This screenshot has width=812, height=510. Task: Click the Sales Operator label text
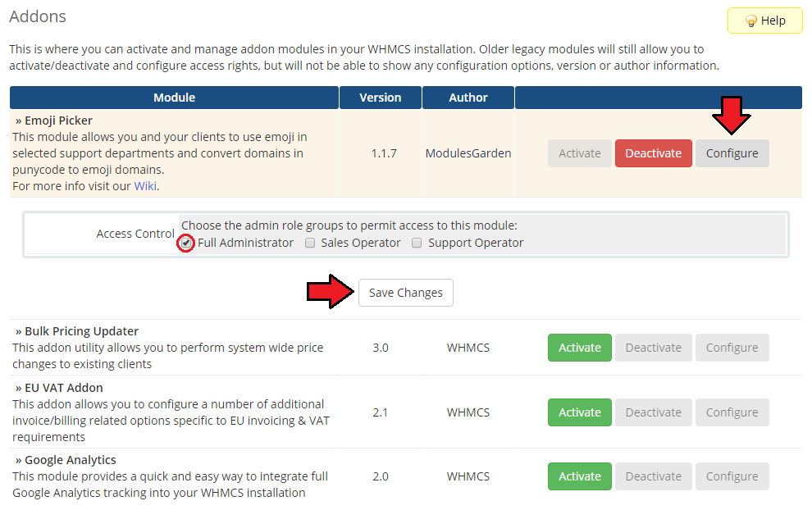point(360,243)
